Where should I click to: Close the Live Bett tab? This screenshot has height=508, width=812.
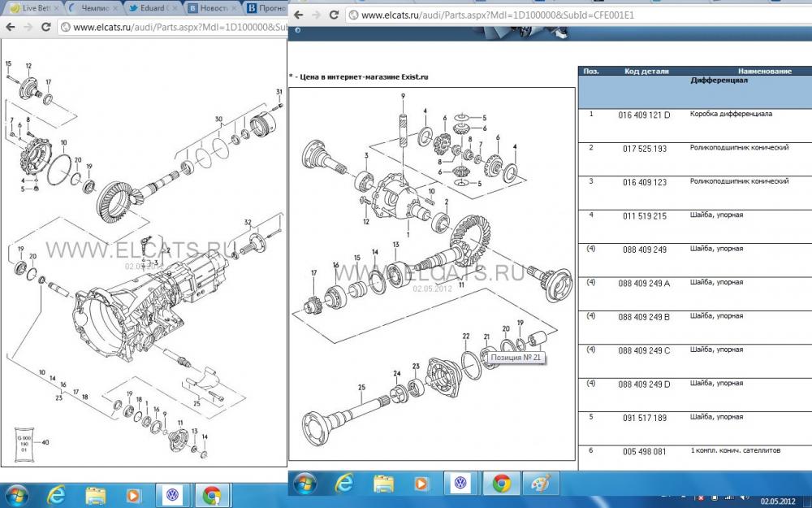[56, 8]
